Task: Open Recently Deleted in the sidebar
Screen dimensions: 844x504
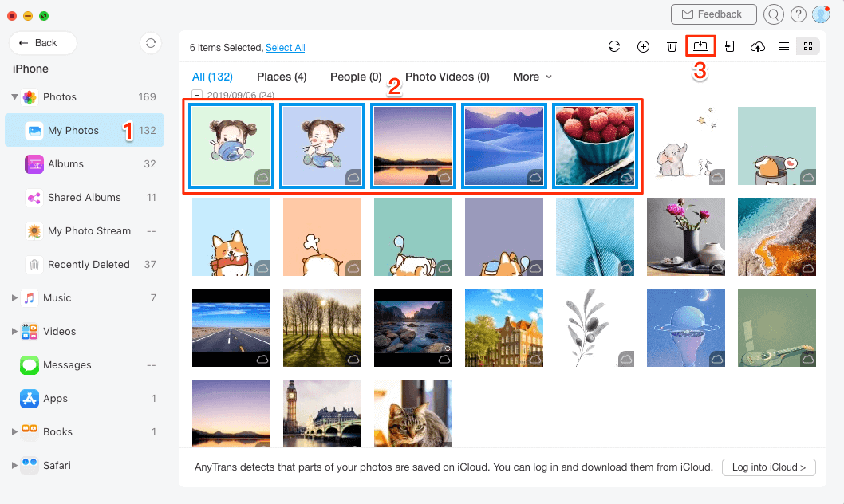Action: pyautogui.click(x=88, y=265)
